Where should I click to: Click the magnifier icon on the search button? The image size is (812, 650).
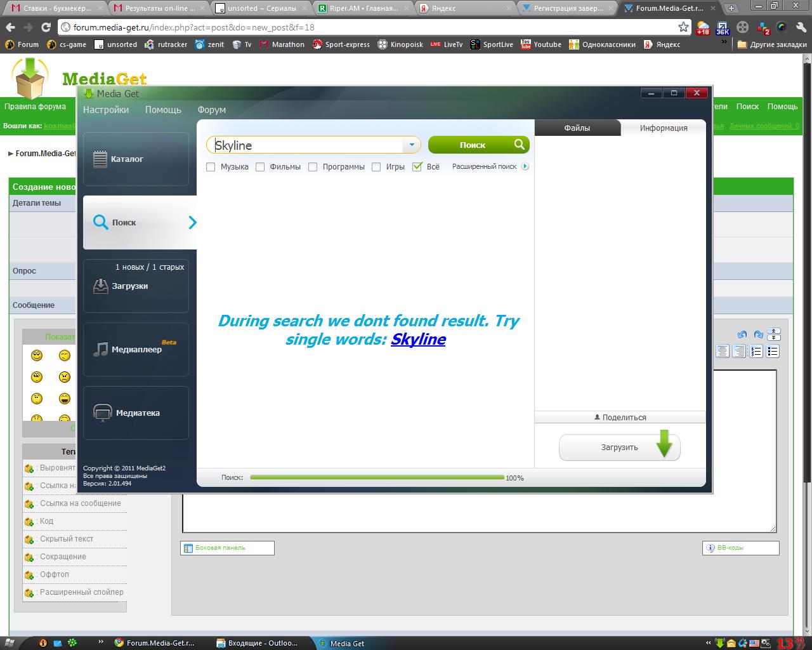pos(520,145)
